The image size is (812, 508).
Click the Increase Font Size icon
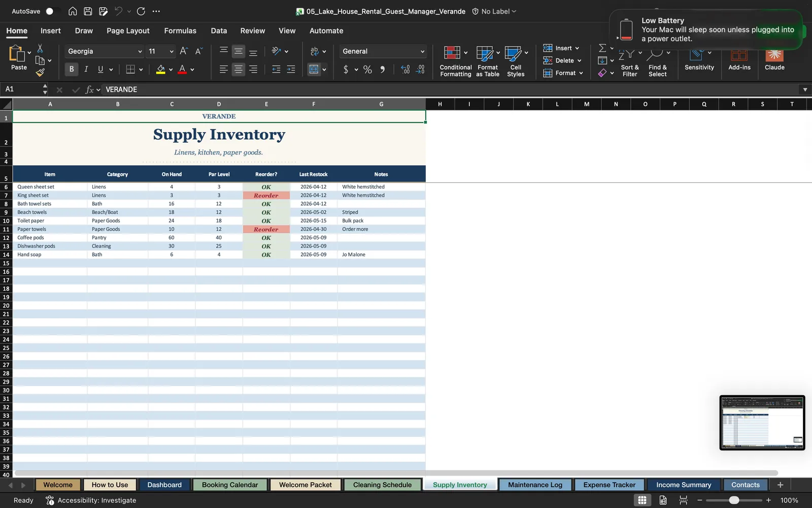[184, 51]
